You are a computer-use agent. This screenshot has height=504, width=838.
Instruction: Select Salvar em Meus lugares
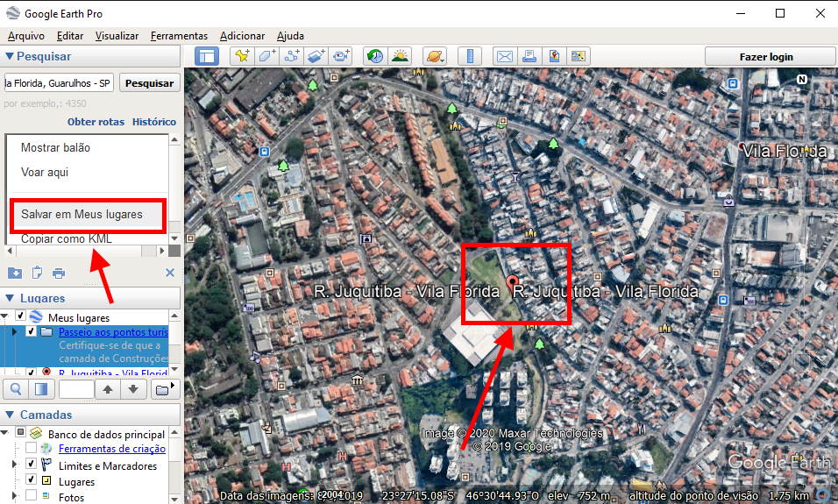82,215
